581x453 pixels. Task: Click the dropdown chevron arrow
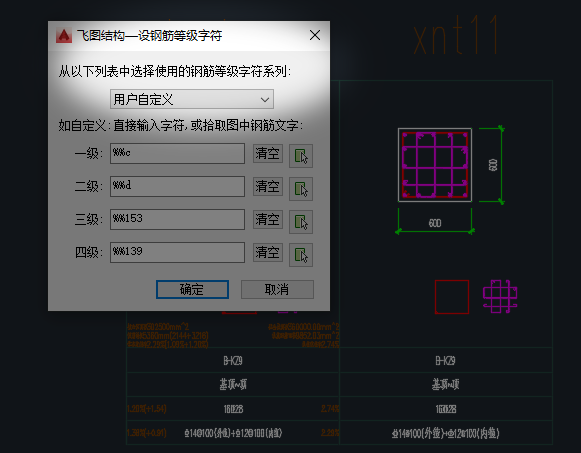[x=265, y=99]
